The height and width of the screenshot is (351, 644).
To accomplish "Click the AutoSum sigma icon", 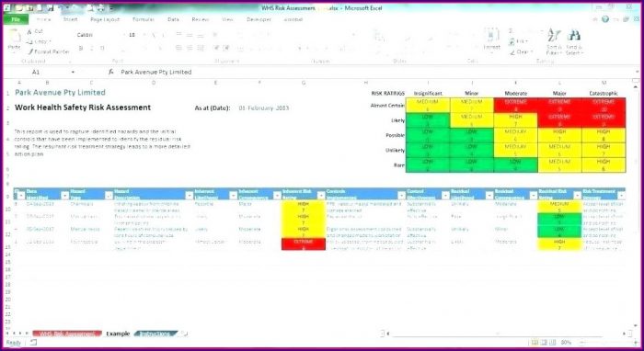I will (x=512, y=30).
